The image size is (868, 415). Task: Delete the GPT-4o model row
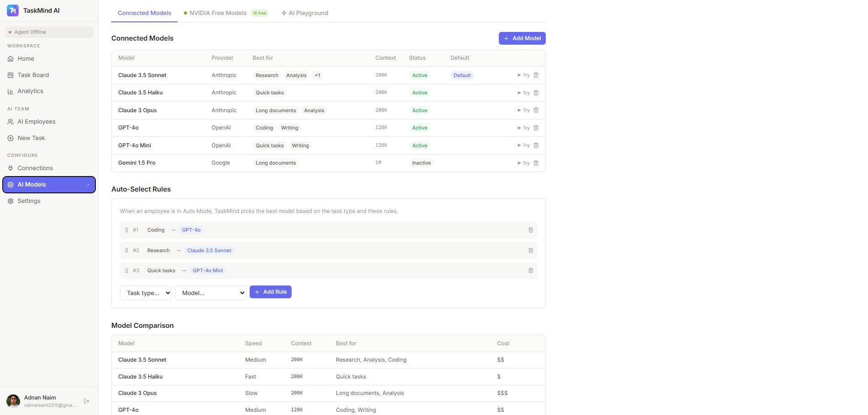[536, 128]
